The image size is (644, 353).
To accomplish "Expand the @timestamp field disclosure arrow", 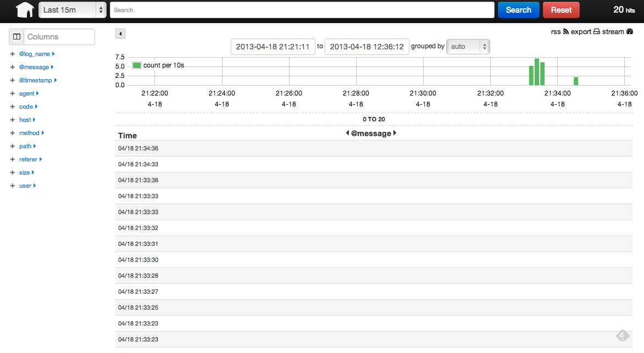I will [55, 80].
